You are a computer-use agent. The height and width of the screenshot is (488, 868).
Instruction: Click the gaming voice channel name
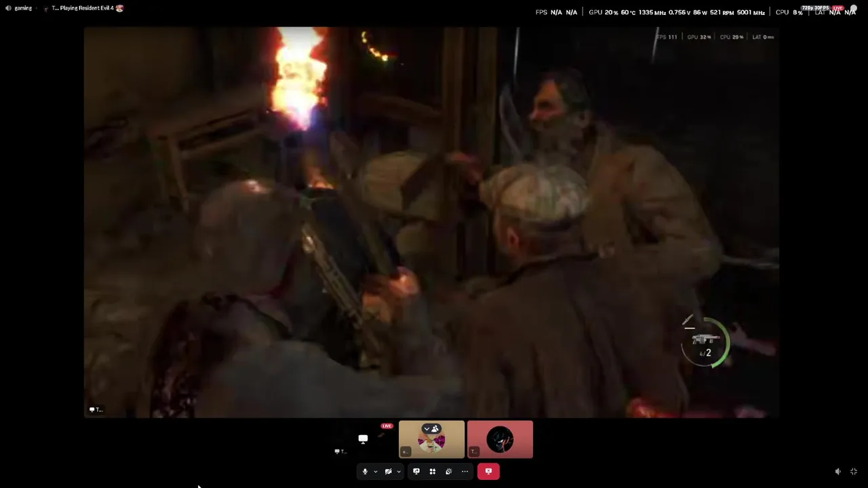click(x=24, y=8)
